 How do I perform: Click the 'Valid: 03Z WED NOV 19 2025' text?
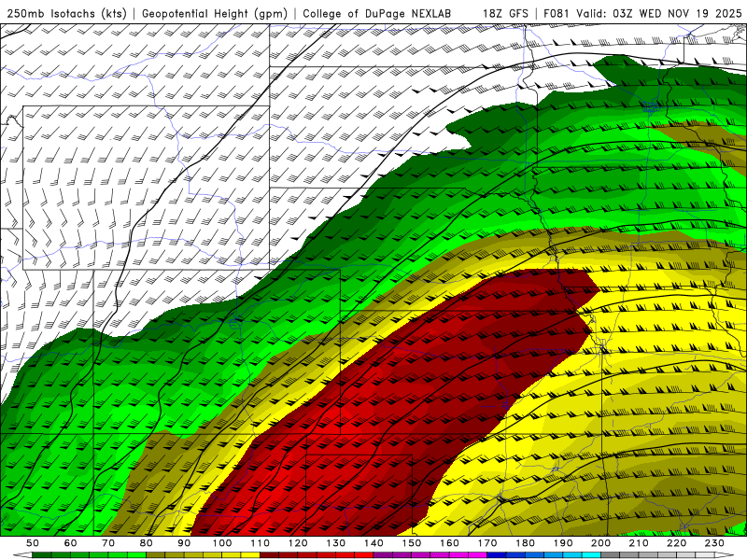[x=659, y=13]
